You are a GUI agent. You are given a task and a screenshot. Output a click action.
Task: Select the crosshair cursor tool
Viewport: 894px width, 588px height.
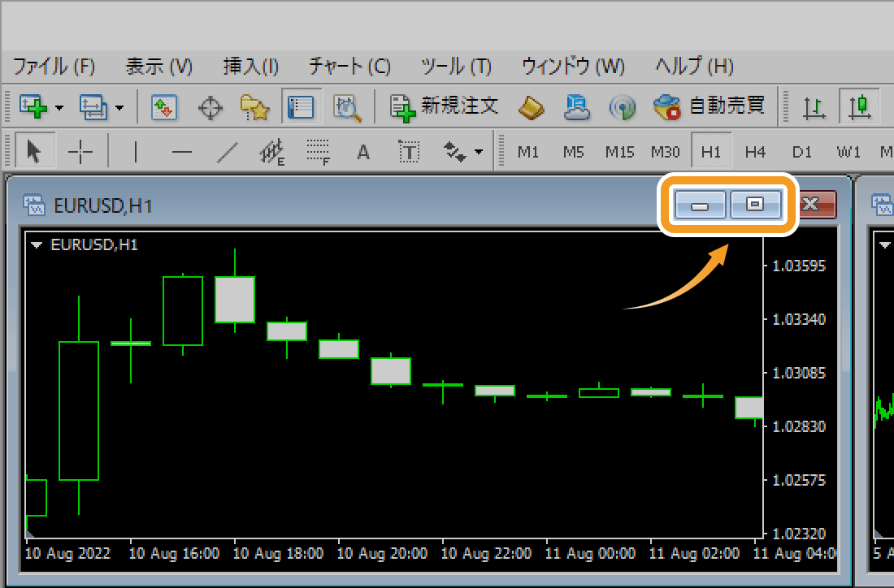(80, 151)
